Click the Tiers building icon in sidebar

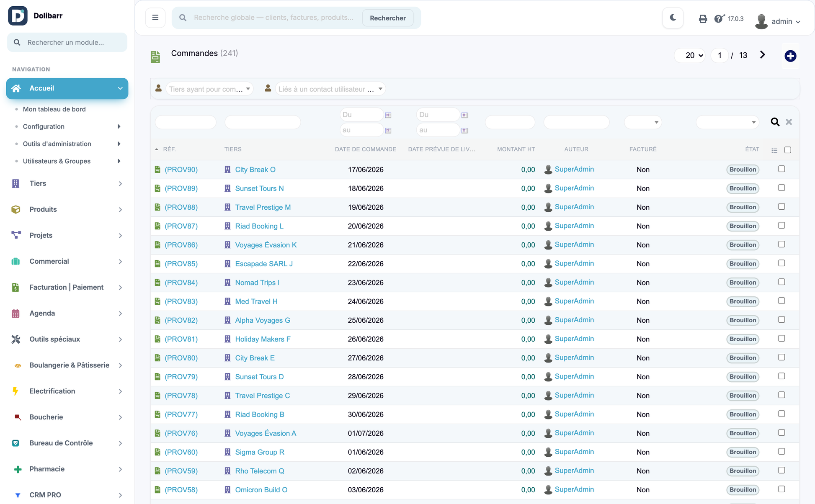[x=15, y=183]
